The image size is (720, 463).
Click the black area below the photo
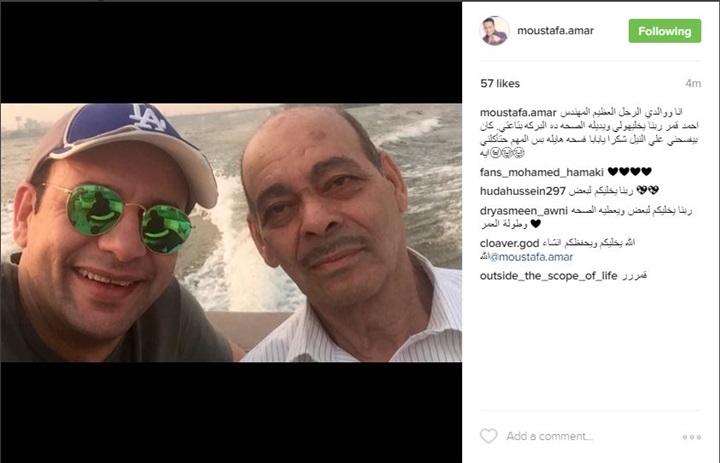231,412
